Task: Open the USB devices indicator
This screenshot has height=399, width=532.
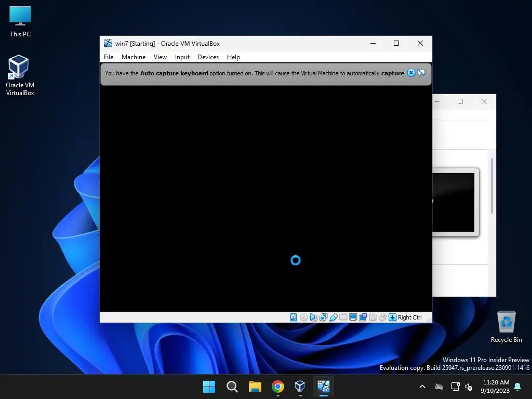Action: point(333,317)
